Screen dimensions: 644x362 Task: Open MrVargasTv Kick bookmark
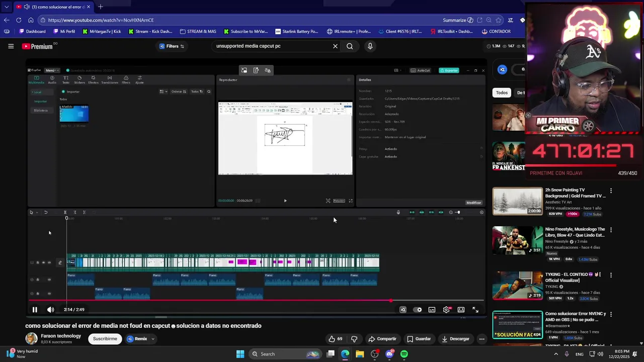tap(102, 31)
